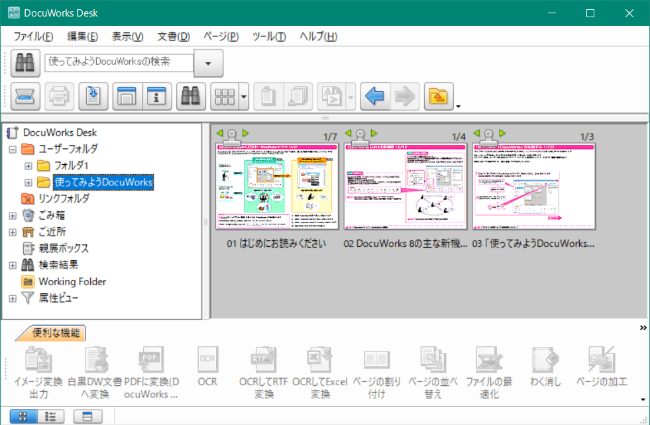The height and width of the screenshot is (425, 650).
Task: Open the ページ menu
Action: 221,36
